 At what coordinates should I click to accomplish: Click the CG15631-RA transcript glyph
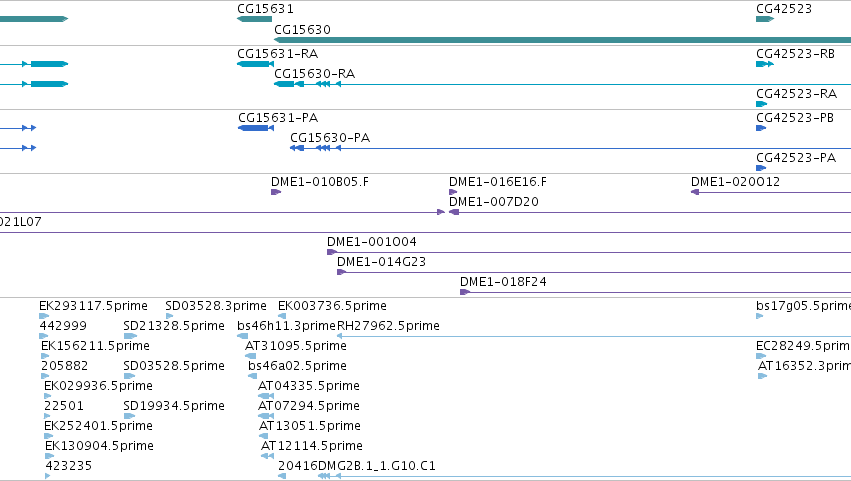point(255,64)
